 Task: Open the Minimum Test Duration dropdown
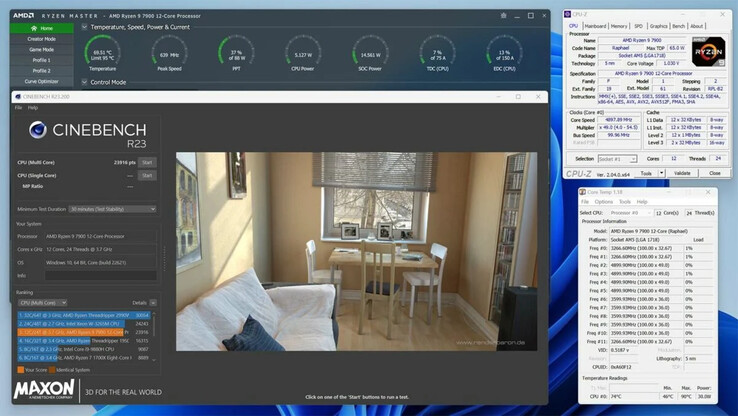[x=111, y=209]
